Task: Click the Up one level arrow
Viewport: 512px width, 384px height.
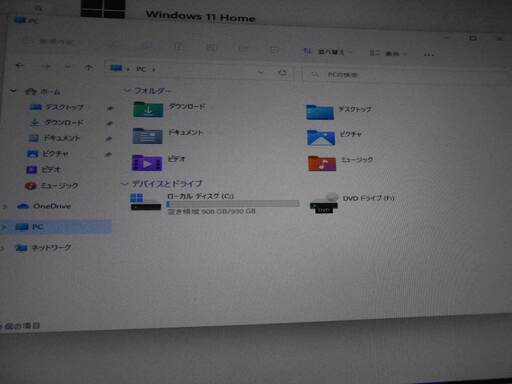Action: [x=88, y=67]
